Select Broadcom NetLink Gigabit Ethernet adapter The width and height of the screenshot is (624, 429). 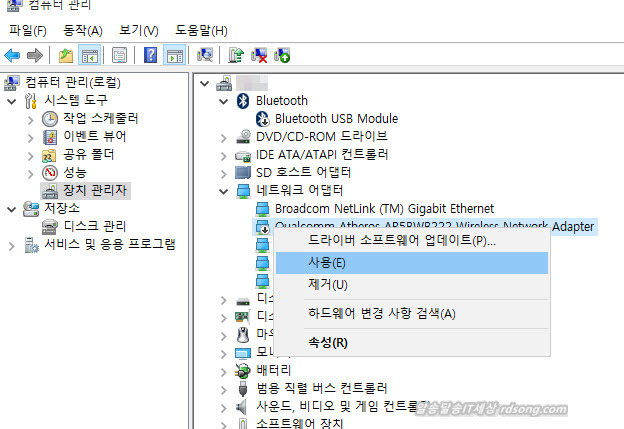[384, 208]
